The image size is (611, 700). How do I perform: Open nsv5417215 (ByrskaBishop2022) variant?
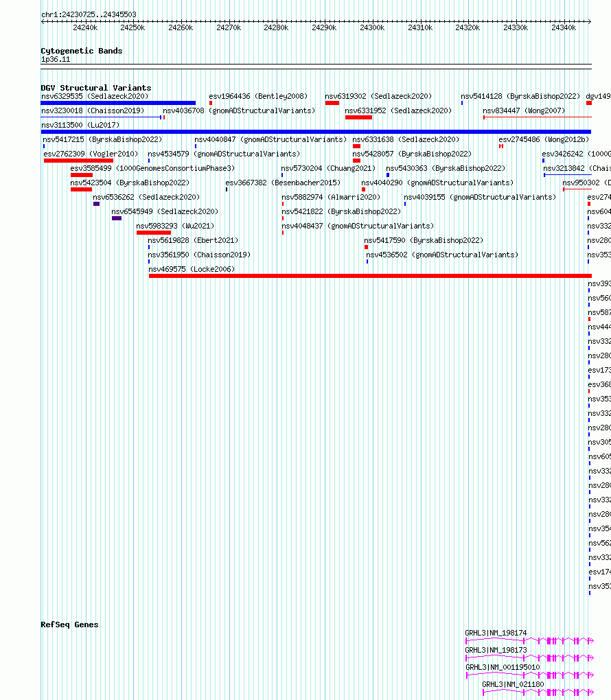pos(102,139)
